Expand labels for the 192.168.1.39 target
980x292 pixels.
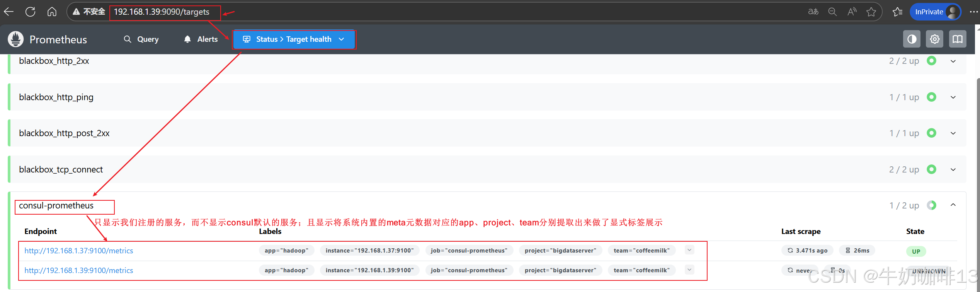click(689, 270)
